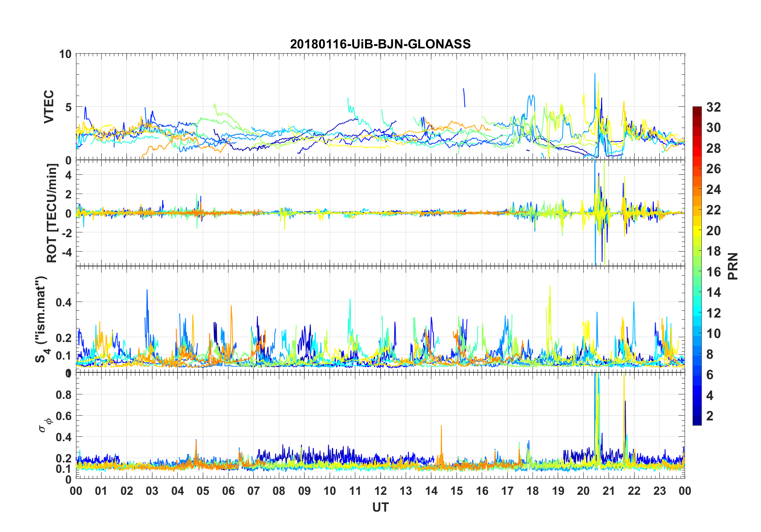Select the ROT [TECU/min] y-axis label
Image resolution: width=761 pixels, height=532 pixels.
[52, 213]
